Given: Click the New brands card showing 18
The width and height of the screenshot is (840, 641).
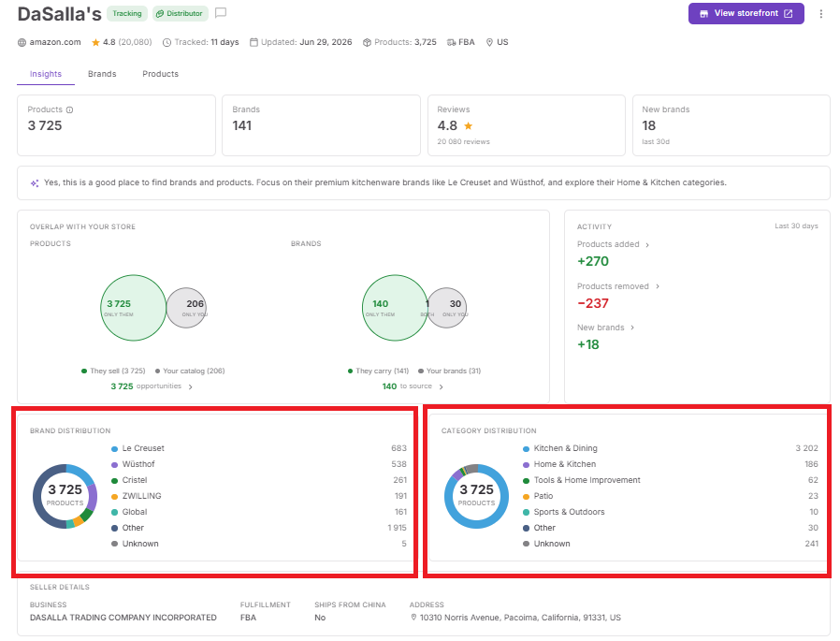Looking at the screenshot, I should (x=731, y=125).
